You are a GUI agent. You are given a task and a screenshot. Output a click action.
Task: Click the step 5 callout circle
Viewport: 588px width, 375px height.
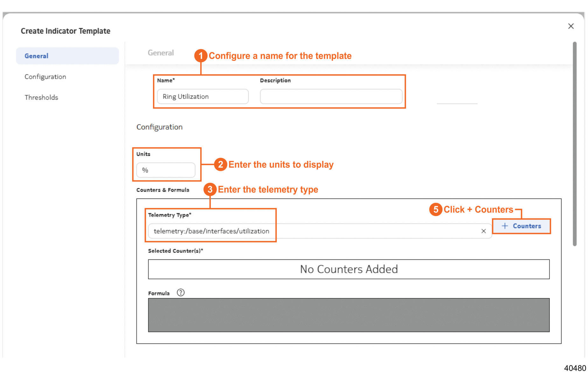tap(436, 209)
